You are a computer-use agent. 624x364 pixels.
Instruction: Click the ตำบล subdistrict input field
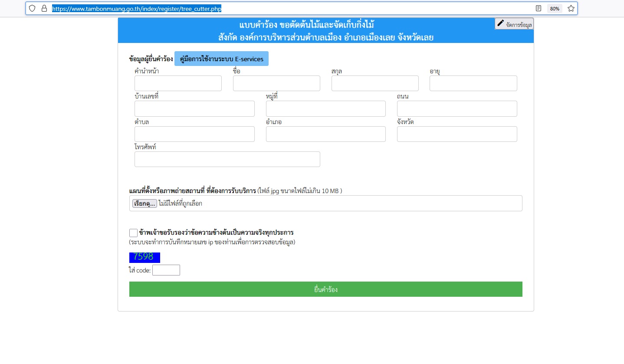[x=194, y=134]
